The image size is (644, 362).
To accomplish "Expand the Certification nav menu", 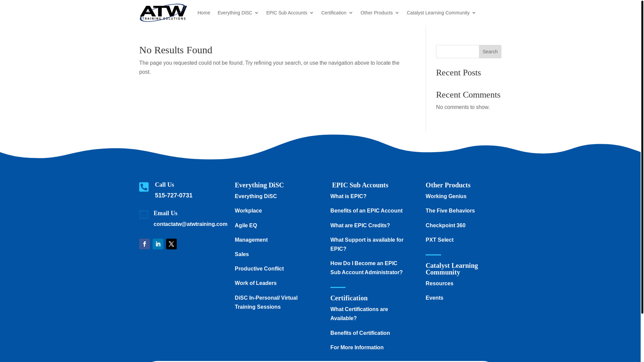I will [x=337, y=13].
